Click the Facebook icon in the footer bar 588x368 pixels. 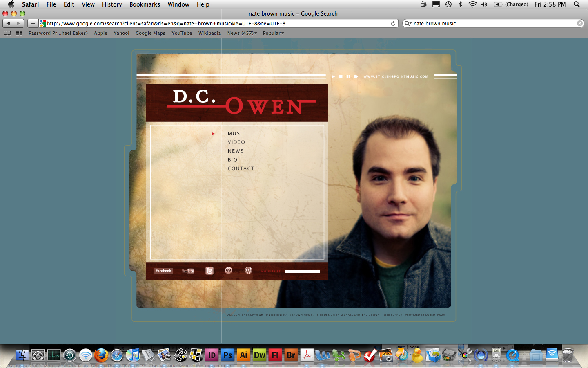(163, 271)
